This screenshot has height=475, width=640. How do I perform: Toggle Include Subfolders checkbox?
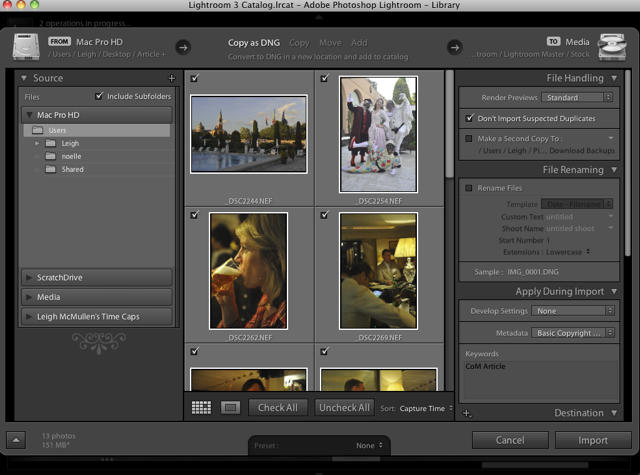[x=98, y=97]
